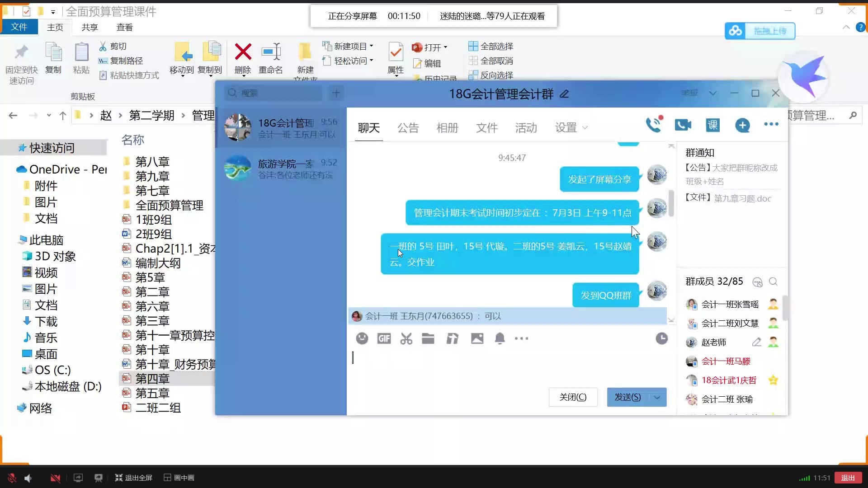Click the notification bell icon in chat
The height and width of the screenshot is (488, 868).
pos(500,338)
